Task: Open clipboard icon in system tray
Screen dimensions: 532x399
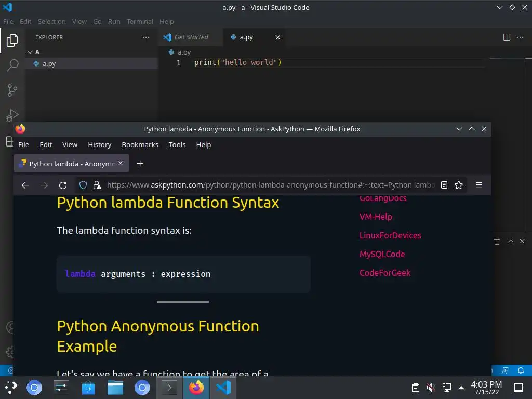Action: pos(416,388)
